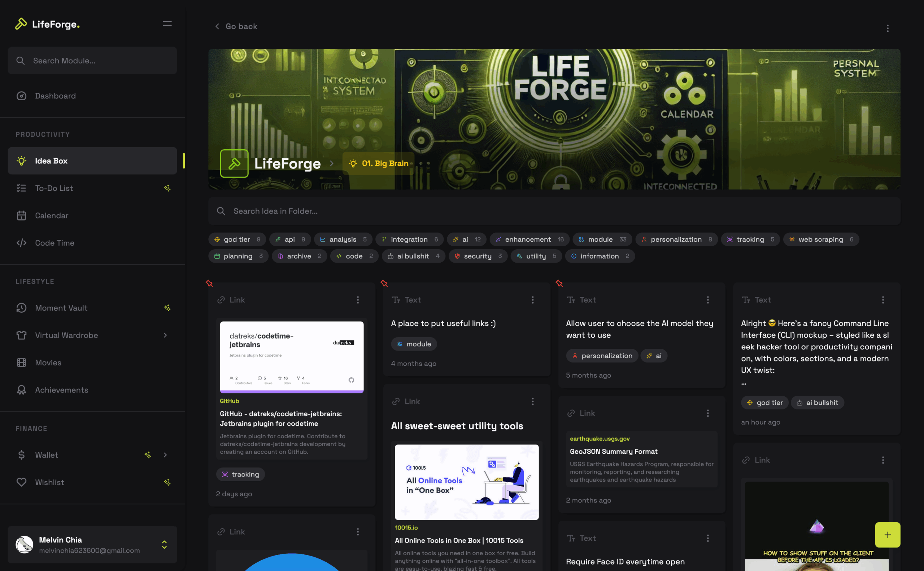Click the LifeForge container icon in banner
Viewport: 924px width, 571px height.
click(234, 163)
